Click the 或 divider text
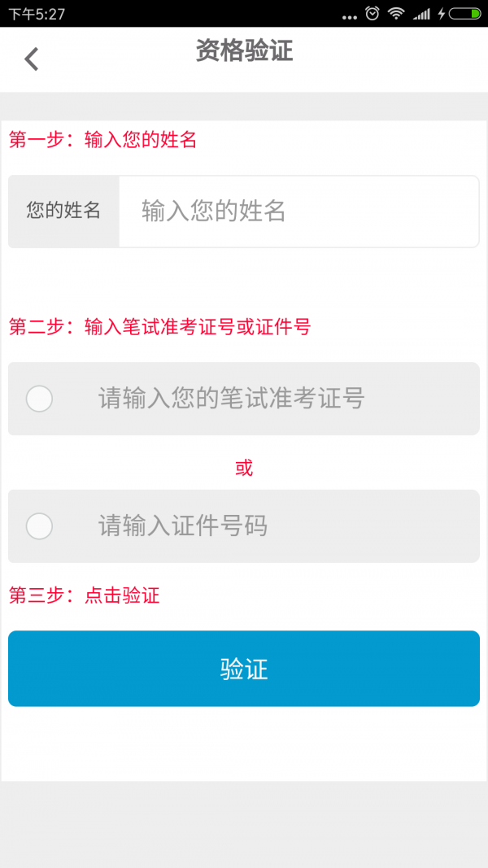 click(x=244, y=467)
